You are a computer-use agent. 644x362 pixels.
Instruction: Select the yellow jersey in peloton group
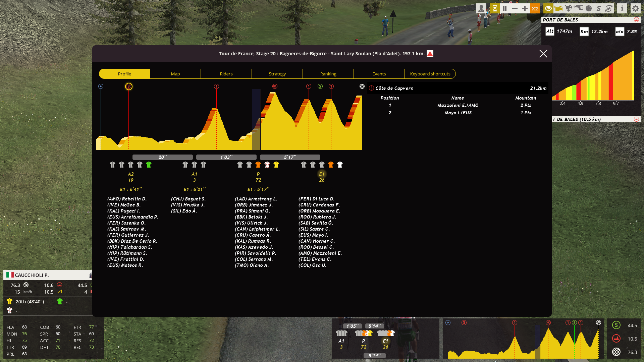click(276, 165)
